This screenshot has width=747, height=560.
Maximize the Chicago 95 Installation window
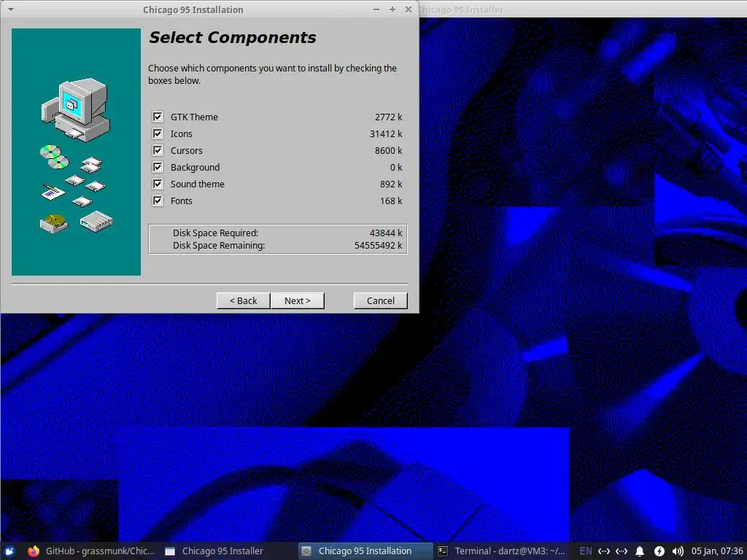pyautogui.click(x=392, y=9)
